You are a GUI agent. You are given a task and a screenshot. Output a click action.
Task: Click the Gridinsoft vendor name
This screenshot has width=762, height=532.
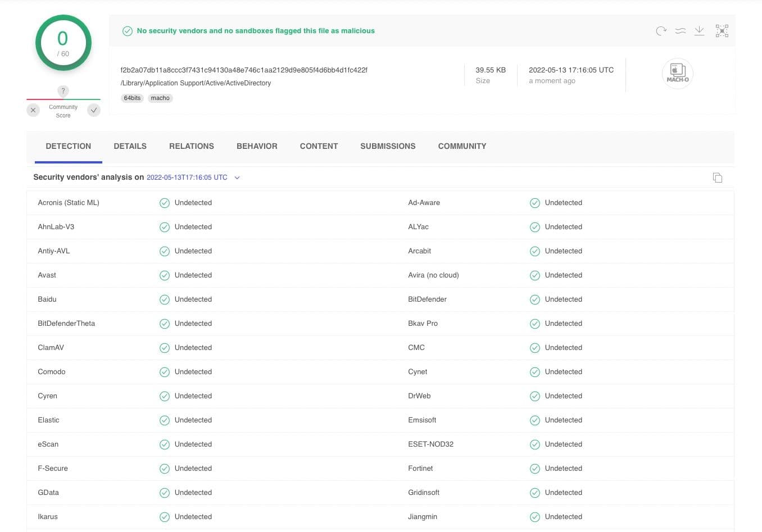(424, 493)
